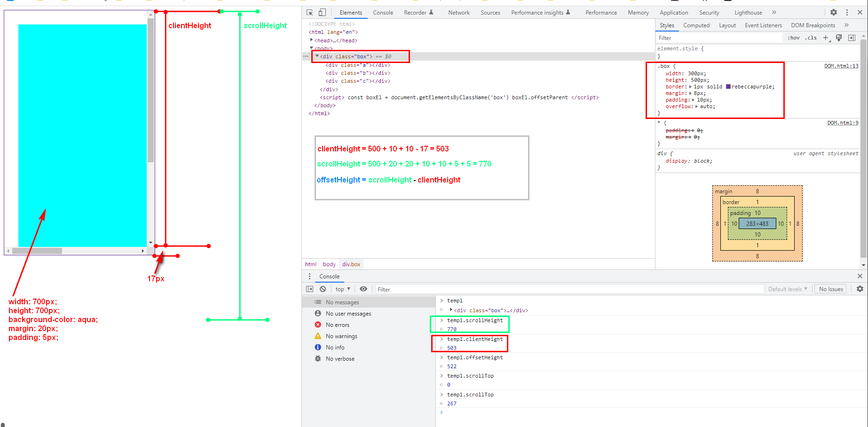868x427 pixels.
Task: Select body in the breadcrumb bar
Action: [x=329, y=264]
